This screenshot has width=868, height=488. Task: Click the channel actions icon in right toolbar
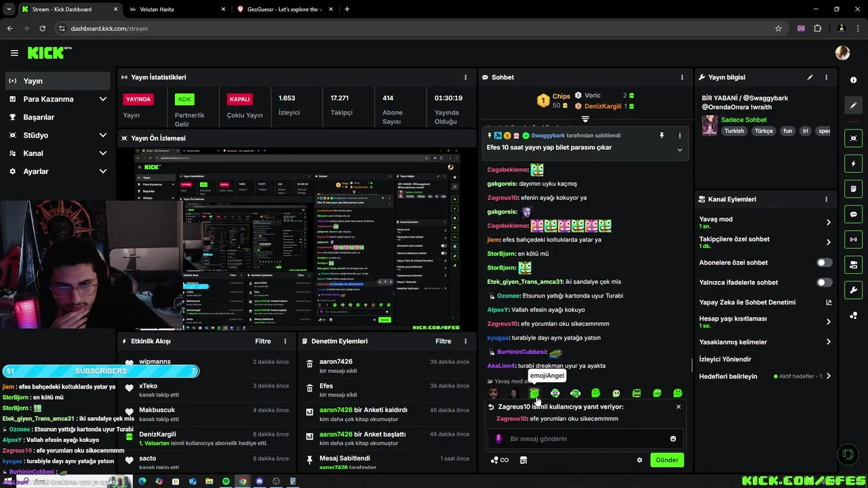coord(853,264)
